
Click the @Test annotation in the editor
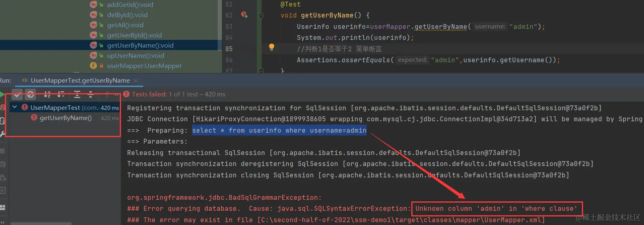tap(291, 4)
